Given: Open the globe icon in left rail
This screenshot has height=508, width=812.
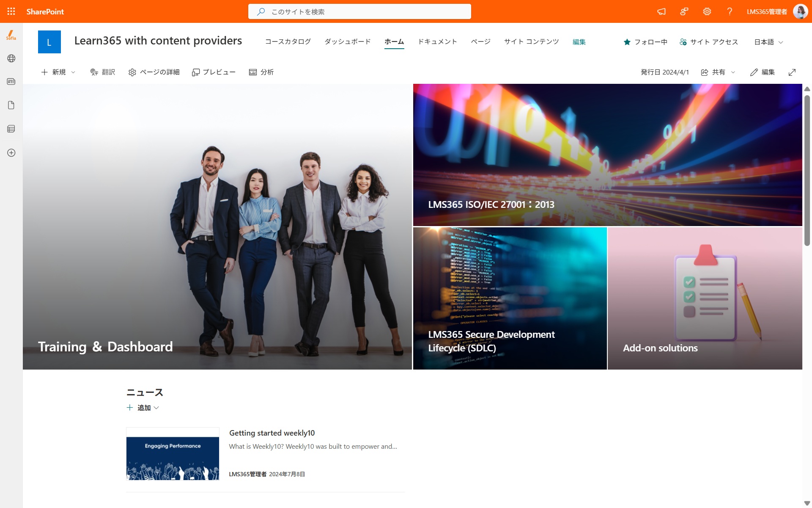Looking at the screenshot, I should coord(11,58).
